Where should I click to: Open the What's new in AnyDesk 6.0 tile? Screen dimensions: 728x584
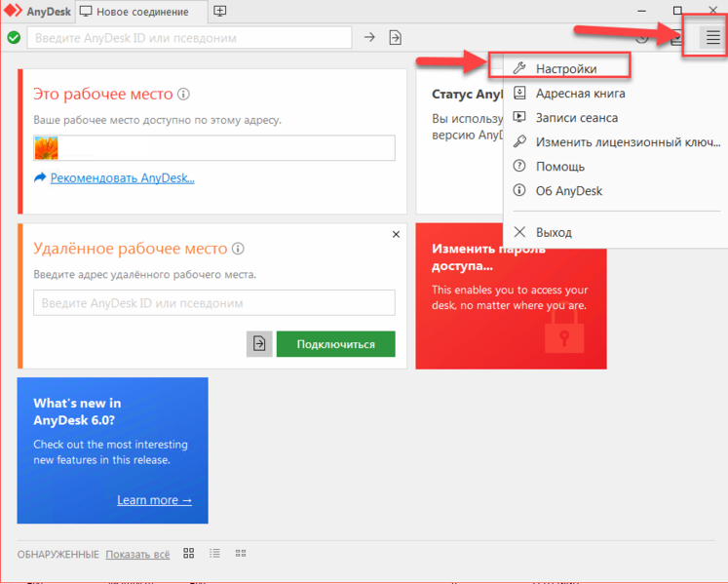point(112,450)
